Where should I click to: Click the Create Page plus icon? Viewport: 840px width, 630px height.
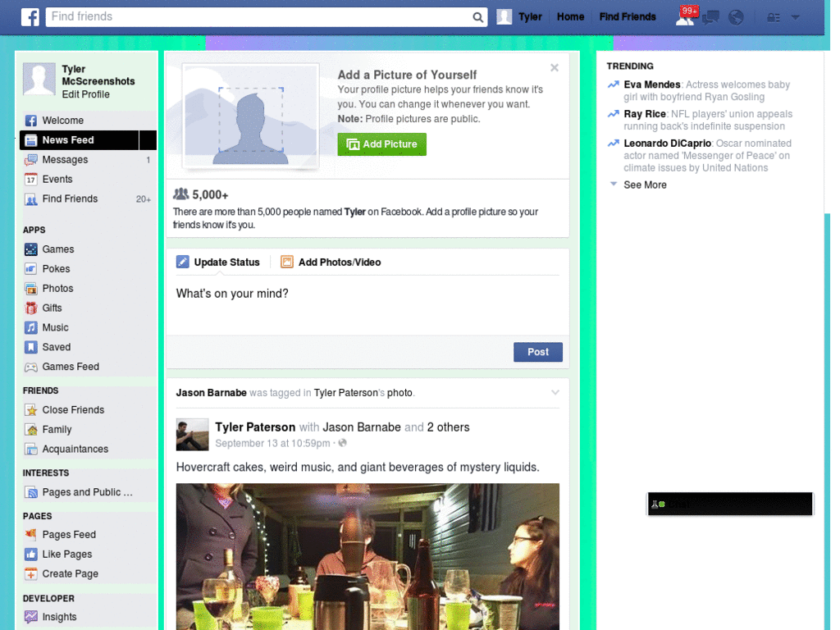pos(31,573)
